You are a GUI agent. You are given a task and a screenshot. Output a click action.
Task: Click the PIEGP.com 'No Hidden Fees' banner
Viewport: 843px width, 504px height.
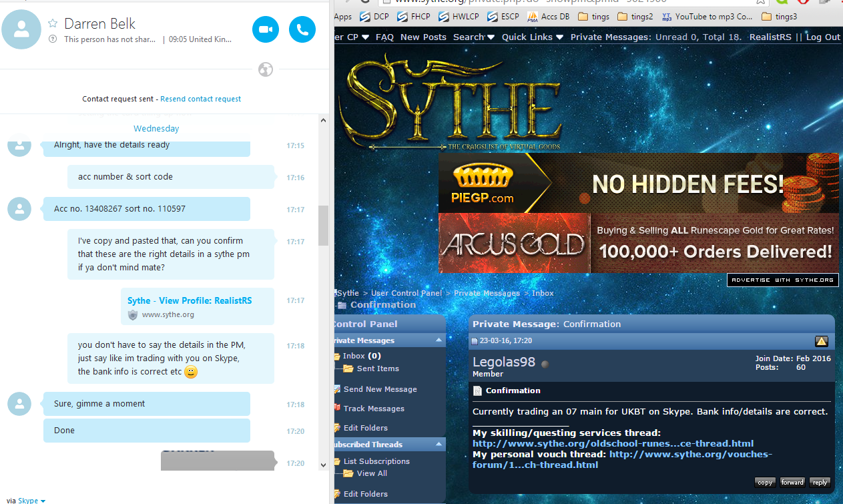[639, 183]
